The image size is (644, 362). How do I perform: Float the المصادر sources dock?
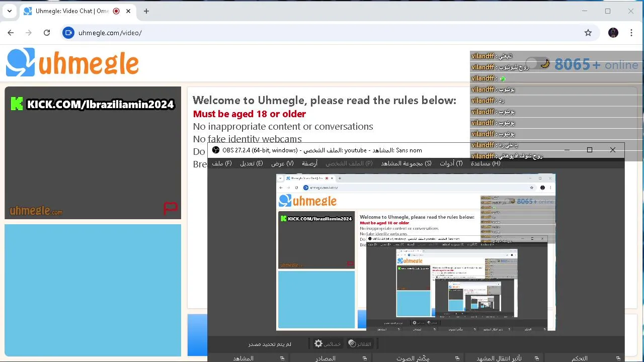(x=365, y=358)
